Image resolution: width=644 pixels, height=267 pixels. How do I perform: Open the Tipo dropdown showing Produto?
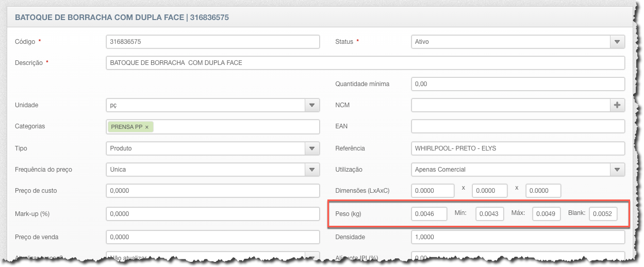coord(311,148)
